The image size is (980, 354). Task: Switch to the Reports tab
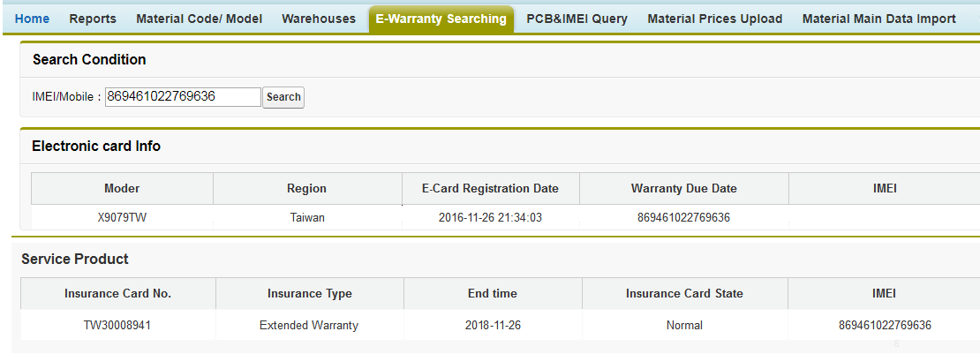pyautogui.click(x=93, y=19)
